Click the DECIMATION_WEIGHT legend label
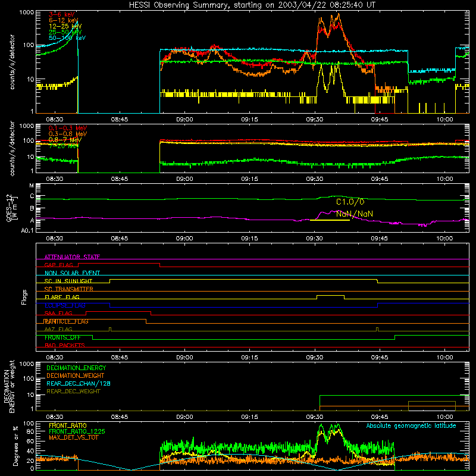 click(x=76, y=375)
